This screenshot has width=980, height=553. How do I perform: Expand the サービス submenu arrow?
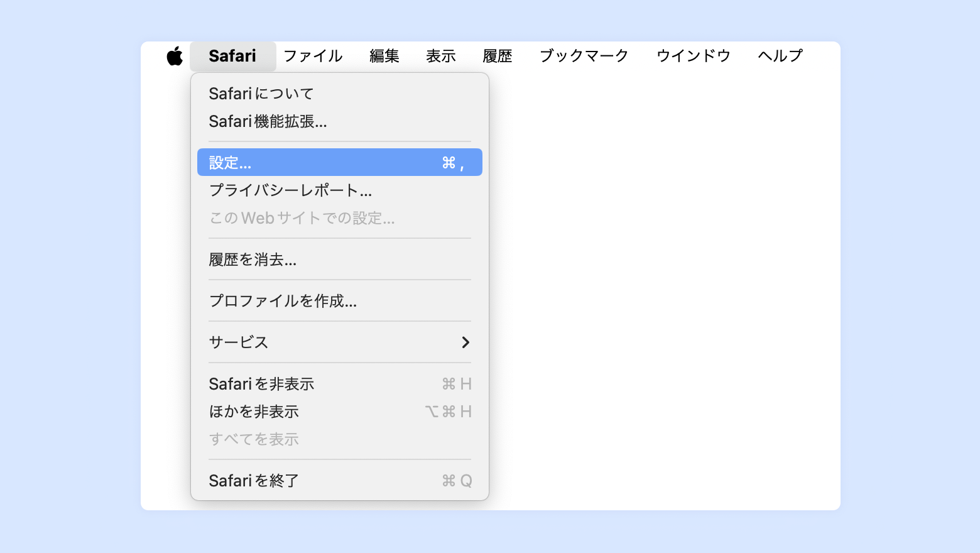[465, 342]
